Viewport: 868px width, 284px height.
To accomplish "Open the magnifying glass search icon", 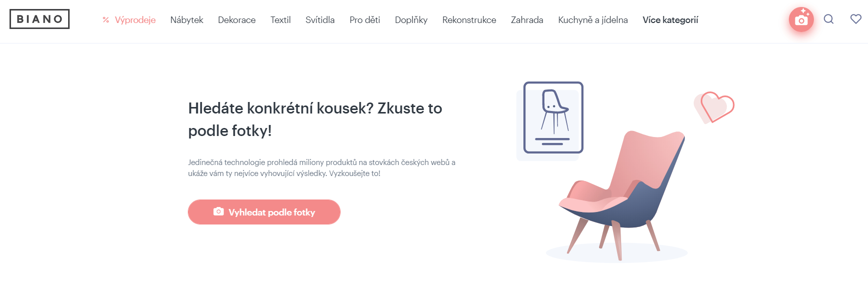I will (x=829, y=19).
